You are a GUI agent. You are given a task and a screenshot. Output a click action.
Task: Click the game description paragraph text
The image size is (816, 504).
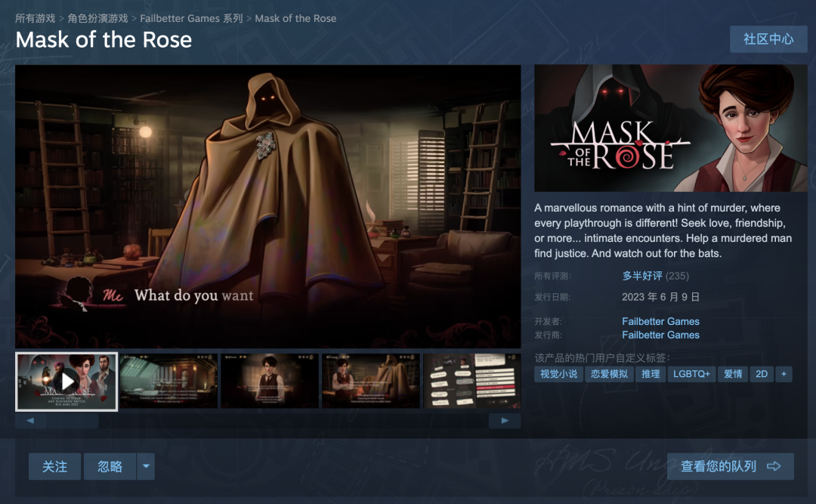coord(663,230)
